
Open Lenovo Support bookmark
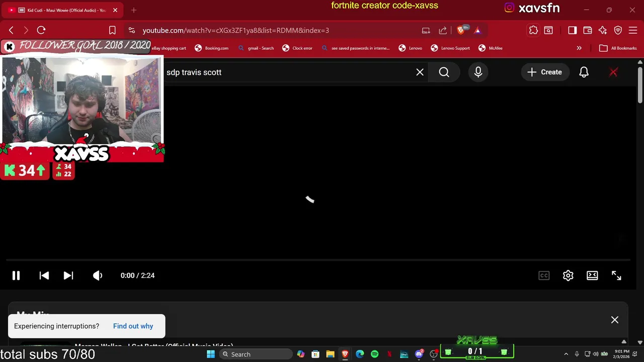[x=450, y=48]
